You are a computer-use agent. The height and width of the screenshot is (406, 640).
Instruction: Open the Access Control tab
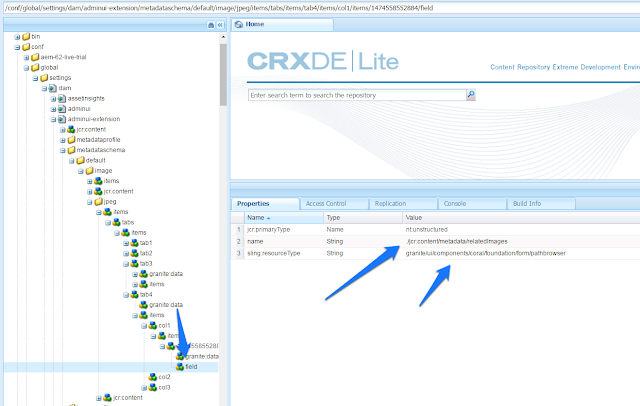[x=334, y=204]
